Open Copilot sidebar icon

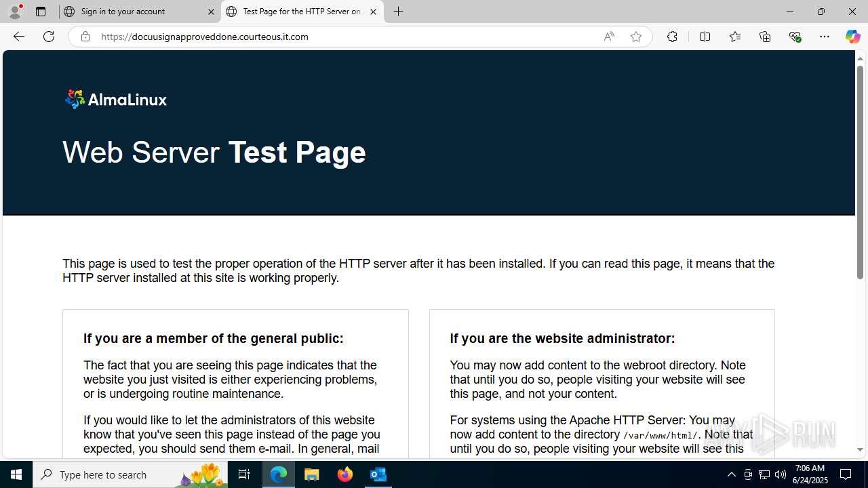coord(852,37)
